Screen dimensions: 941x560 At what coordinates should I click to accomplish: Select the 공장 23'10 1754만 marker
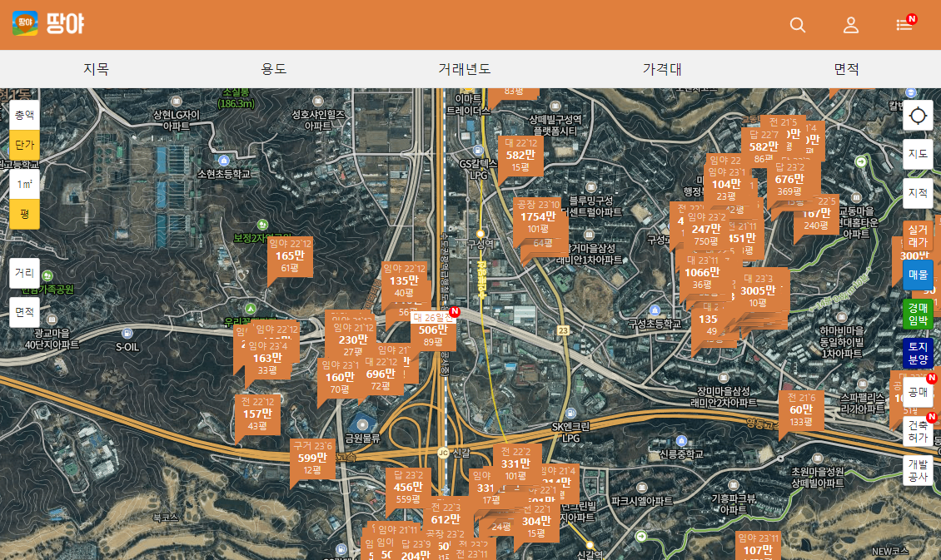click(538, 216)
